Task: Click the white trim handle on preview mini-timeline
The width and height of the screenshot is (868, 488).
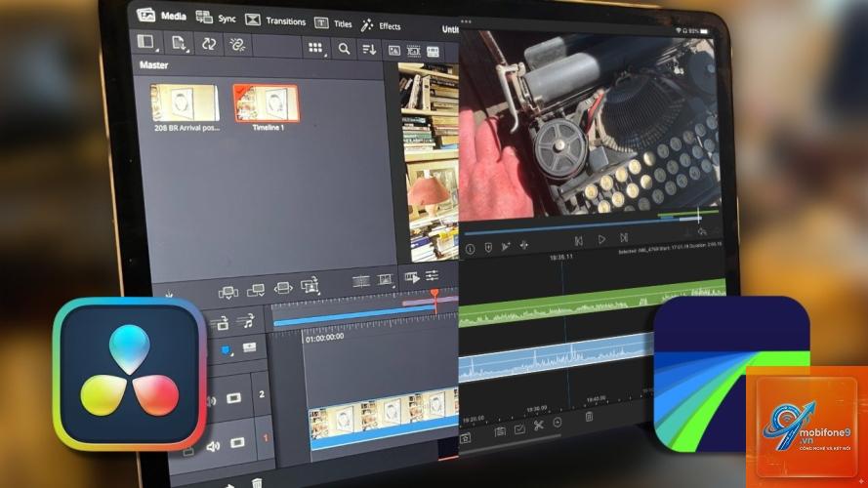Action: 699,215
